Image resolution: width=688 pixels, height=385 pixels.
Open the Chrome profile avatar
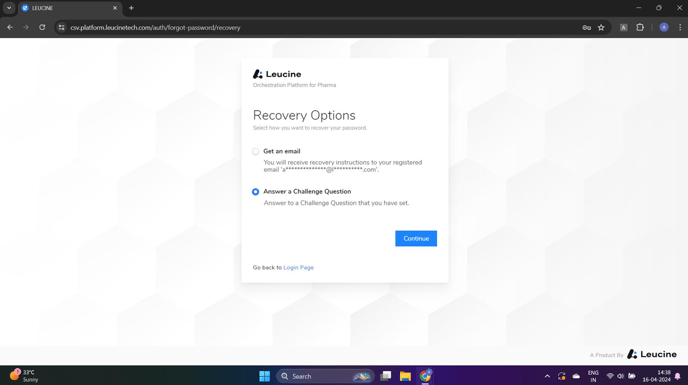(664, 27)
